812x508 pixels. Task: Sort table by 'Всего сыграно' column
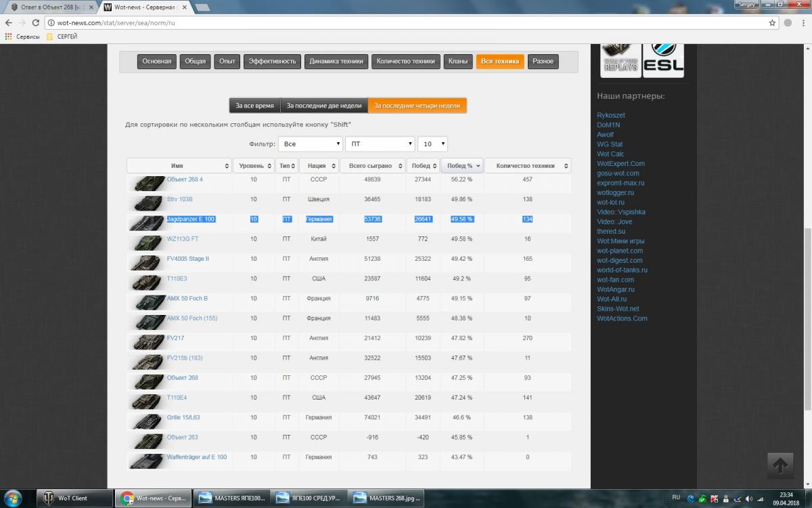(371, 166)
